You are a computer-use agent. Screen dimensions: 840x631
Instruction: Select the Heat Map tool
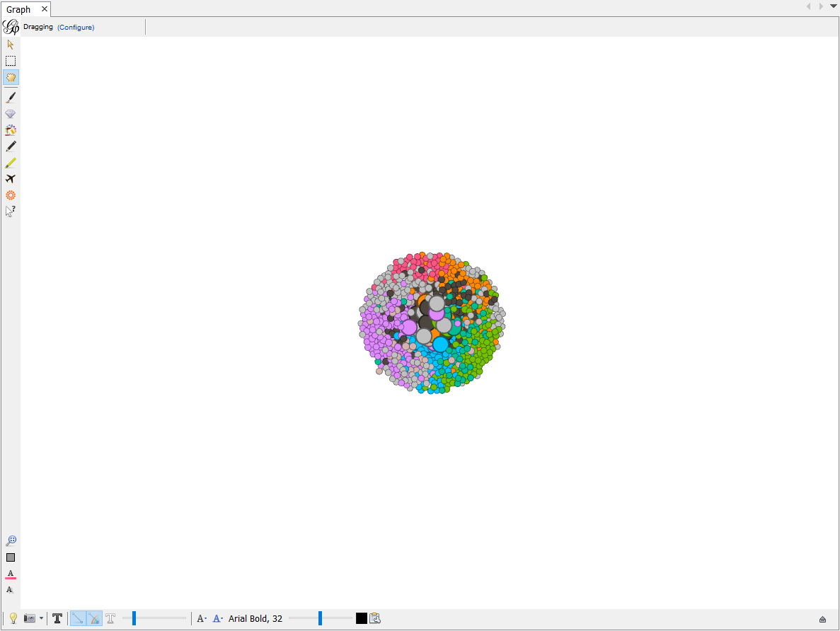(11, 195)
